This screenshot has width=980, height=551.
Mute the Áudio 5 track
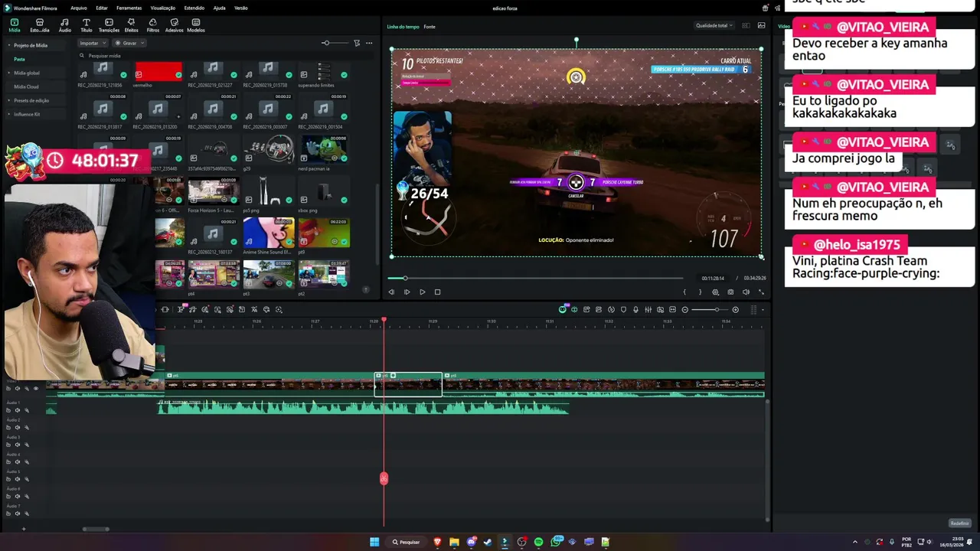pyautogui.click(x=18, y=479)
